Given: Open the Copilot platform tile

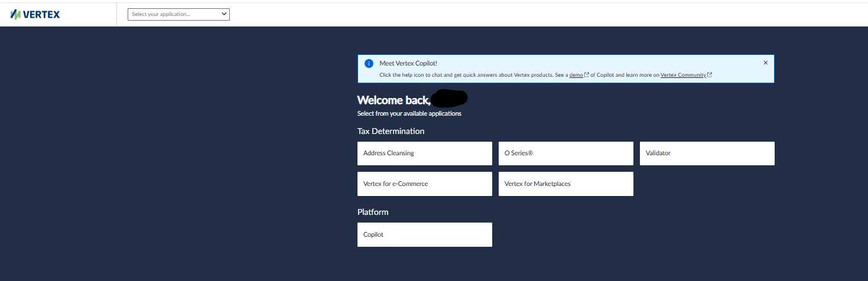Looking at the screenshot, I should point(424,235).
